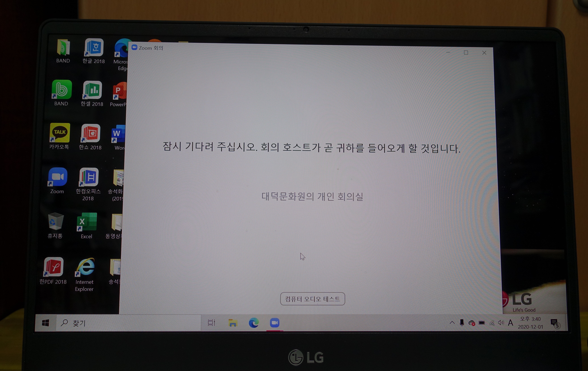
Task: Click the battery tray icon
Action: [x=482, y=323]
